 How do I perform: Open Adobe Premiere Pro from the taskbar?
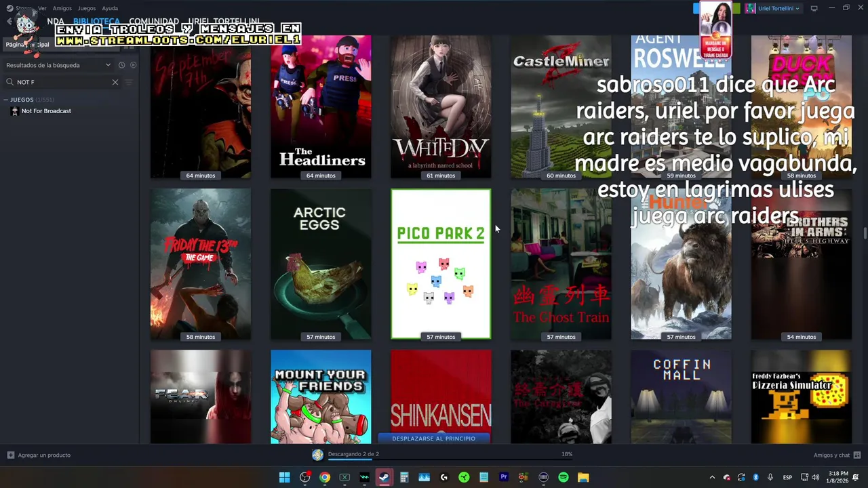pyautogui.click(x=504, y=477)
